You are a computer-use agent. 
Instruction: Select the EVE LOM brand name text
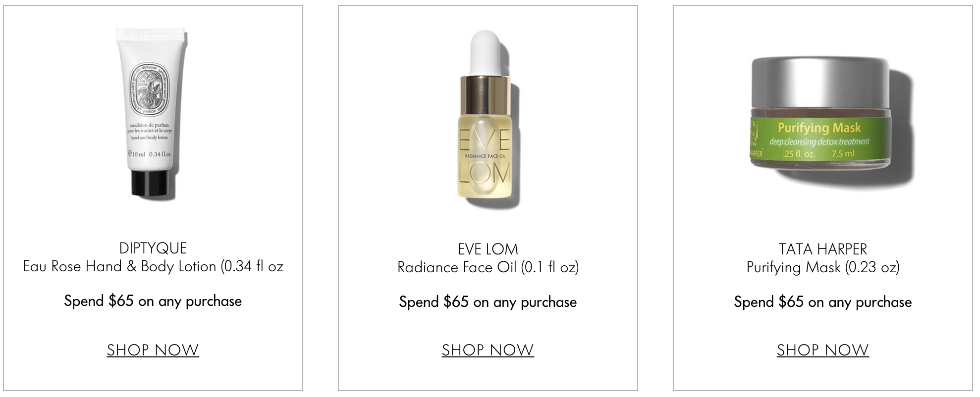click(x=488, y=249)
